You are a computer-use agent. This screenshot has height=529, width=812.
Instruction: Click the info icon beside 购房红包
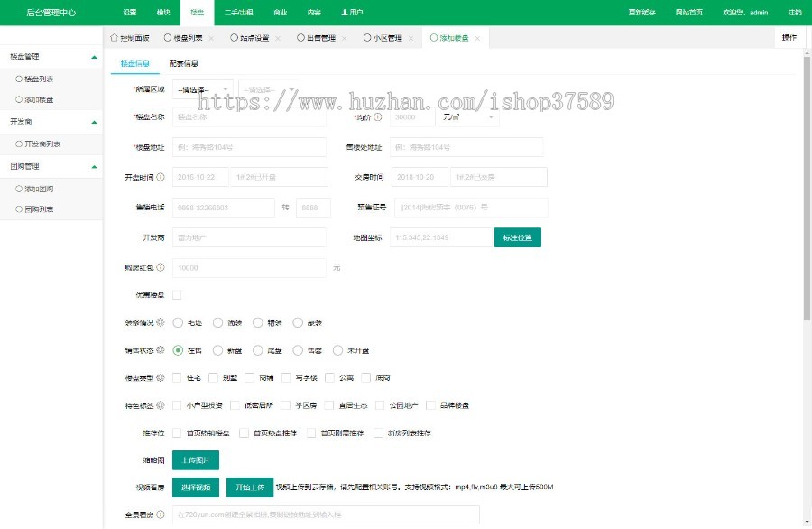(x=161, y=268)
